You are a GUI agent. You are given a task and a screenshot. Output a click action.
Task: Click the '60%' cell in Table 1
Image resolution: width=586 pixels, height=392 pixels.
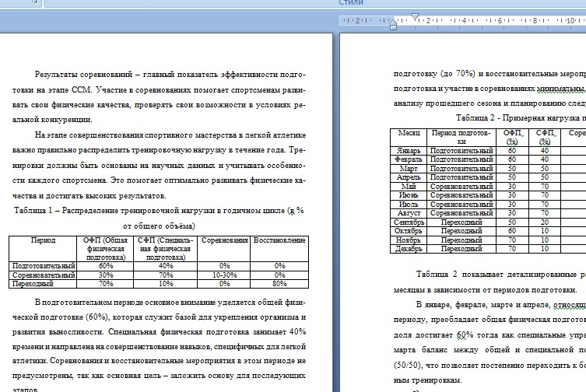105,266
